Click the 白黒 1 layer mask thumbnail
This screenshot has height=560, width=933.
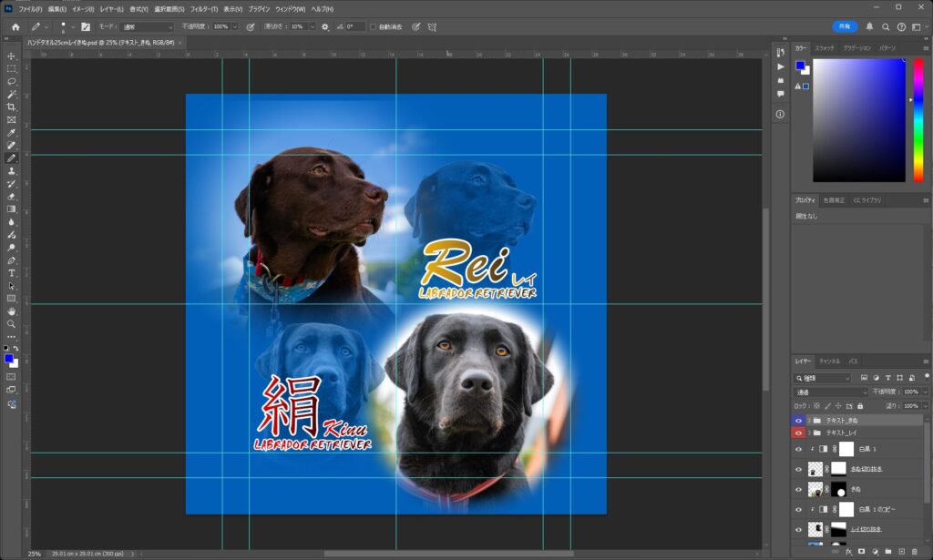[x=846, y=449]
